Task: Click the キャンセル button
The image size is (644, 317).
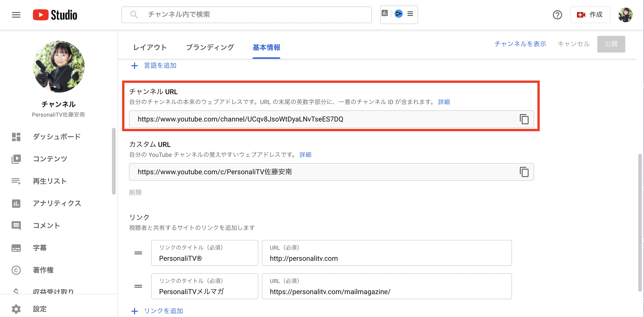Action: tap(573, 44)
